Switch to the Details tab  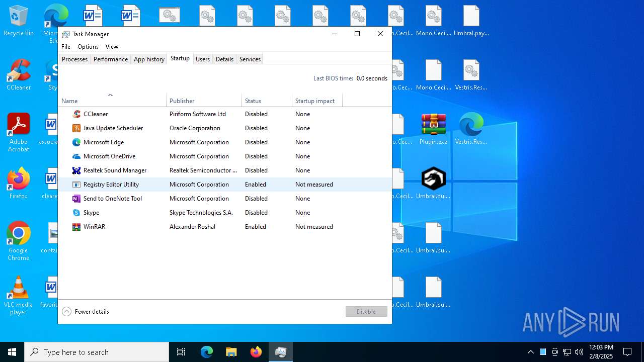click(x=224, y=59)
